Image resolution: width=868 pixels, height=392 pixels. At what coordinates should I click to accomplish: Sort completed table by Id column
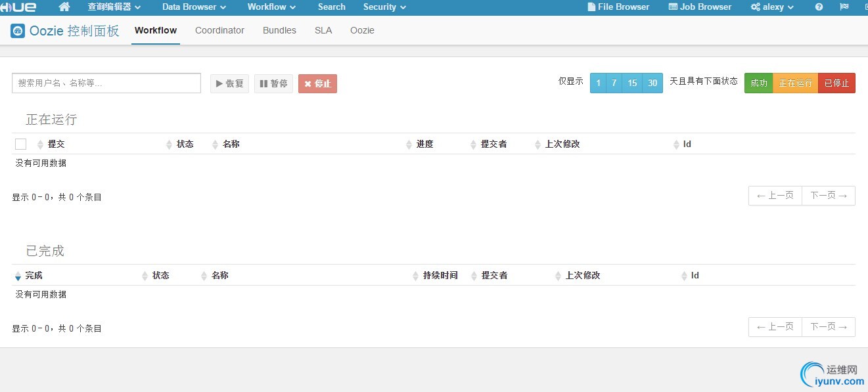click(695, 276)
